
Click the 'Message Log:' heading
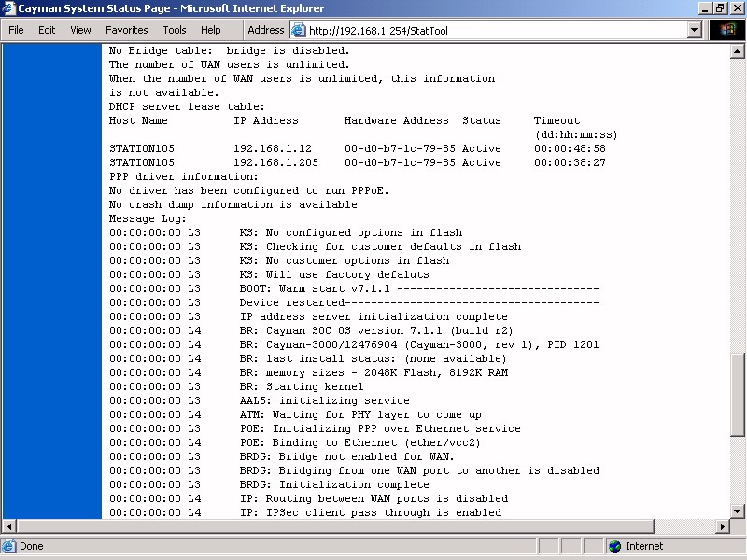point(148,218)
